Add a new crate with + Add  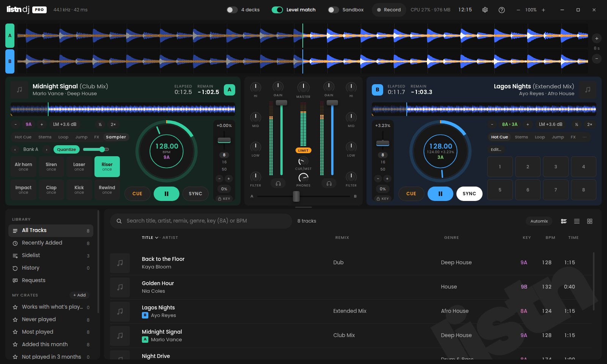80,295
